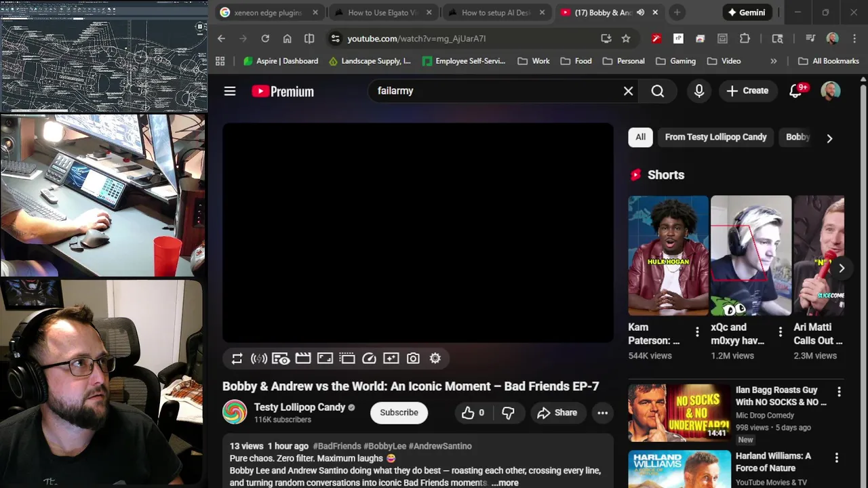The height and width of the screenshot is (488, 868).
Task: Dislike the Bobby & Andrew video
Action: (508, 413)
